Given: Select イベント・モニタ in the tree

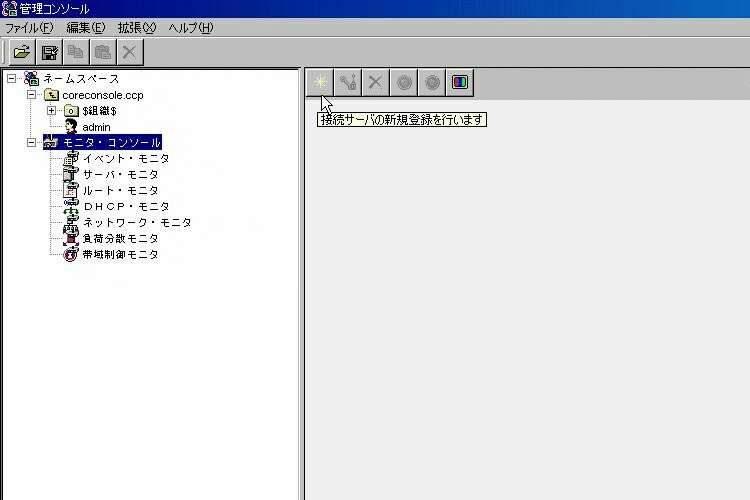Looking at the screenshot, I should click(126, 158).
